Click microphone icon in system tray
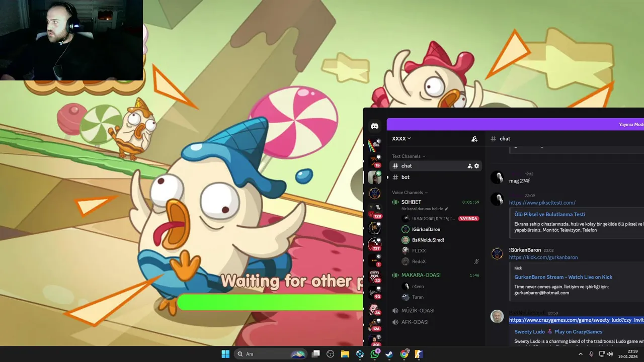The image size is (644, 362). click(x=591, y=354)
